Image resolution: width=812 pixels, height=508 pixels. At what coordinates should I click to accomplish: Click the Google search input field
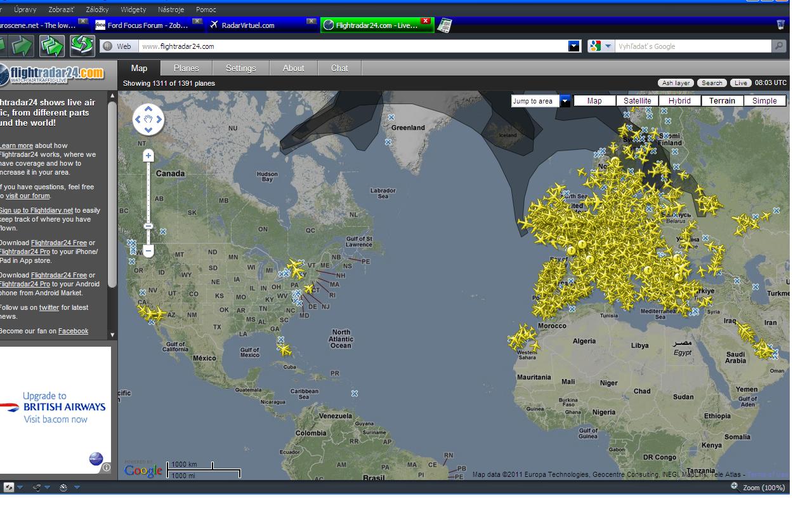693,46
